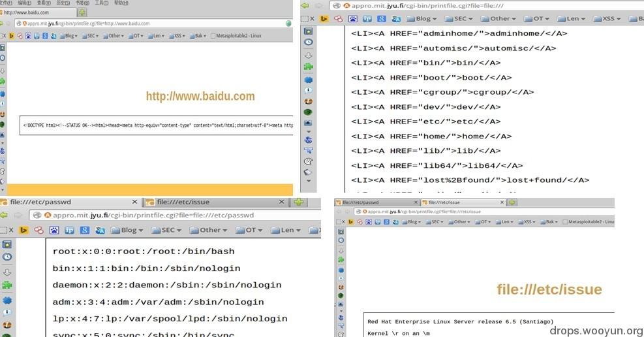Open the 工具(T) menu in the menu bar
Screen dimensions: 644x337
pos(101,3)
